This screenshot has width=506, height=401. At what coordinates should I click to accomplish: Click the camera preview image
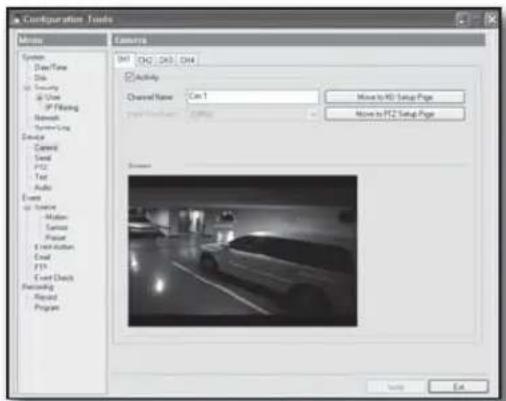pyautogui.click(x=243, y=251)
